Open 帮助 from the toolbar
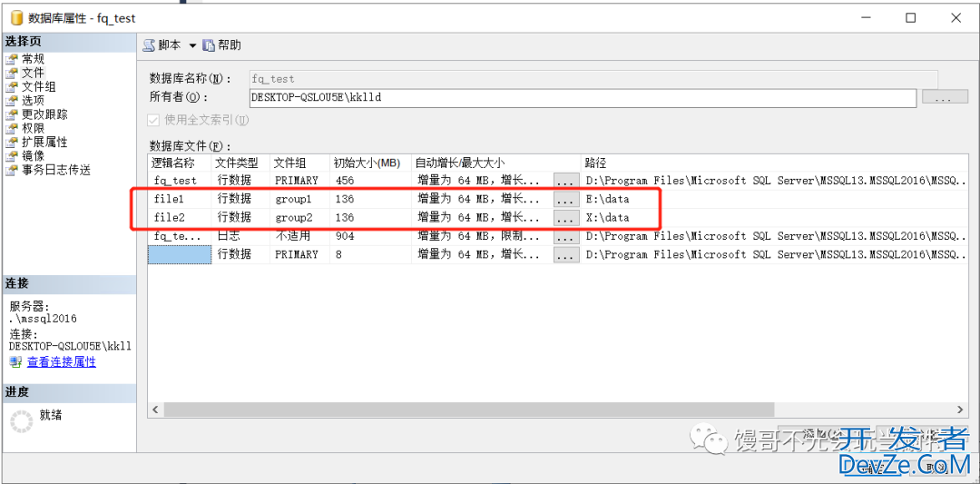Viewport: 980px width, 484px height. (222, 45)
